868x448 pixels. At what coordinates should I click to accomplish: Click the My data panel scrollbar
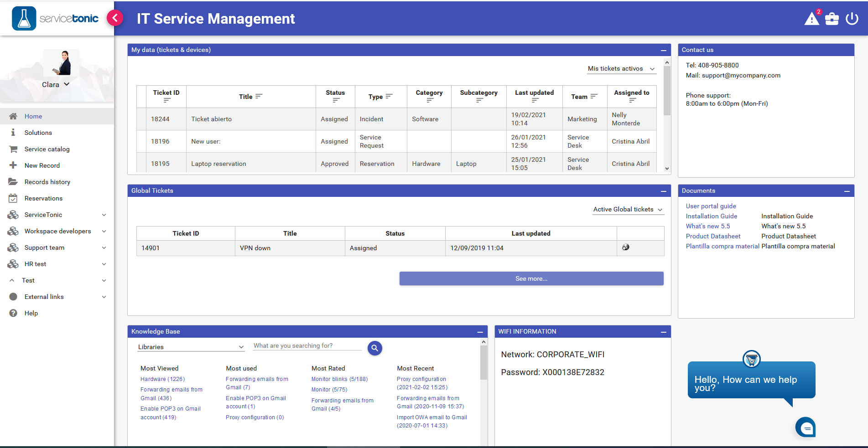click(667, 91)
